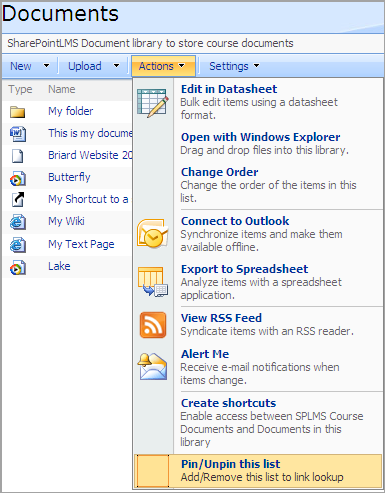Click the Upload toolbar button
The image size is (386, 494).
tap(85, 66)
